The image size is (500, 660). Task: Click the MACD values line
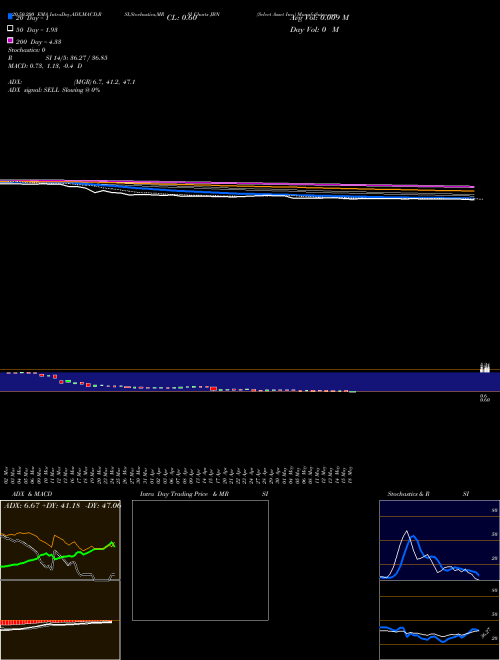point(45,66)
